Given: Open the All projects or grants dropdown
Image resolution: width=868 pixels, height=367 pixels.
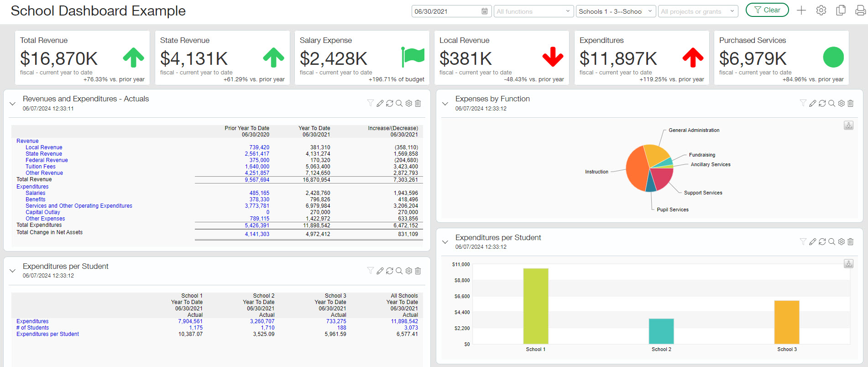Looking at the screenshot, I should tap(698, 11).
